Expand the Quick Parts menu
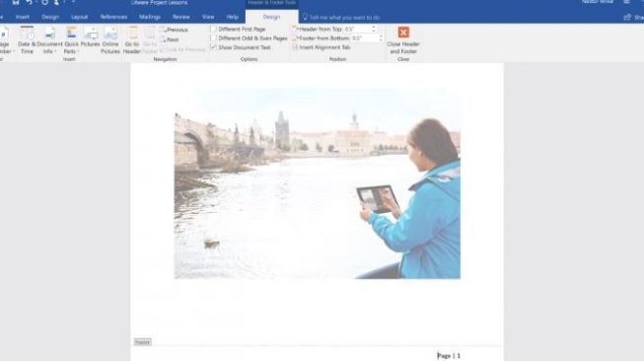Viewport: 644px width, 361px height. [71, 39]
